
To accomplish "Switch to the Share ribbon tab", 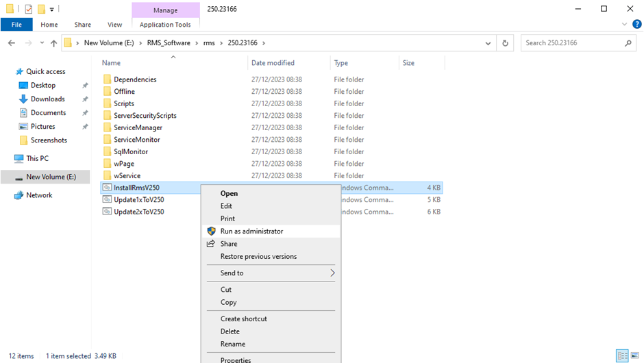I will (82, 25).
